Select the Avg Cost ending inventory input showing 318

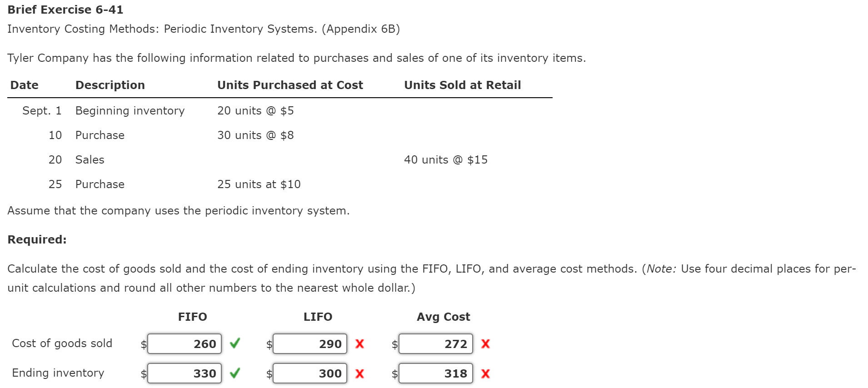point(435,373)
